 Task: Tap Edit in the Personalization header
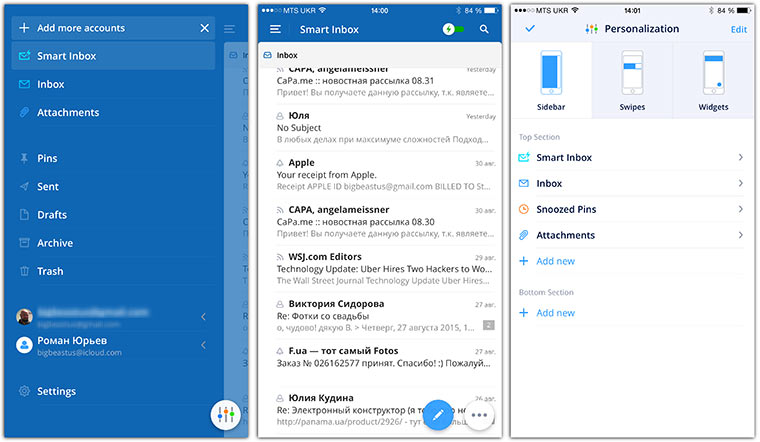click(x=739, y=30)
